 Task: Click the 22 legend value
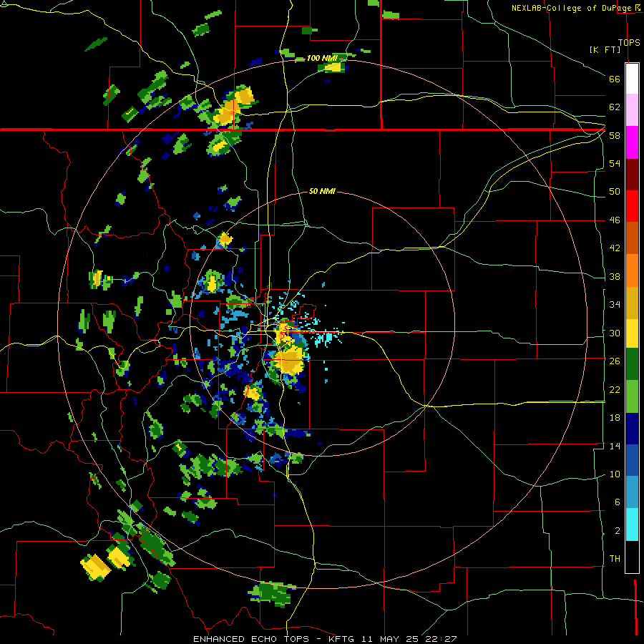tap(615, 389)
